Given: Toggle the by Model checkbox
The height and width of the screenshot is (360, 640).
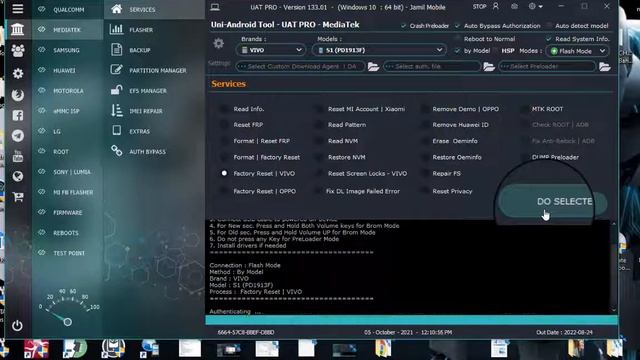Looking at the screenshot, I should pos(457,51).
